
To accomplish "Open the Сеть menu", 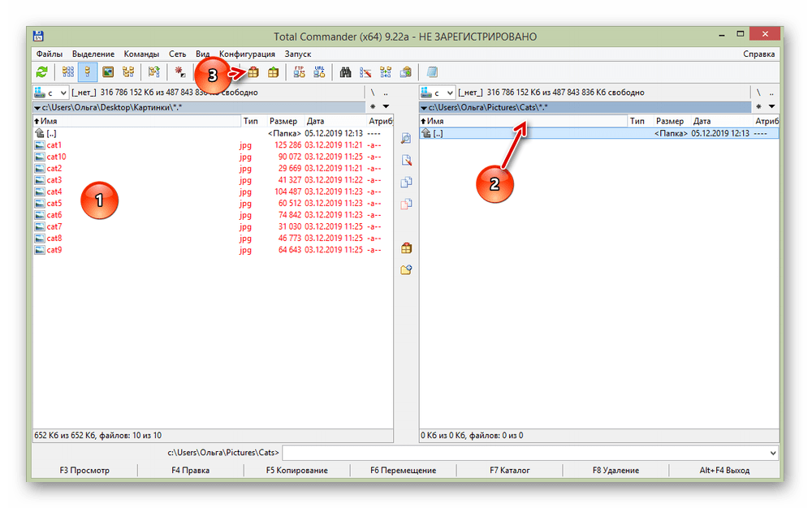I will tap(177, 54).
